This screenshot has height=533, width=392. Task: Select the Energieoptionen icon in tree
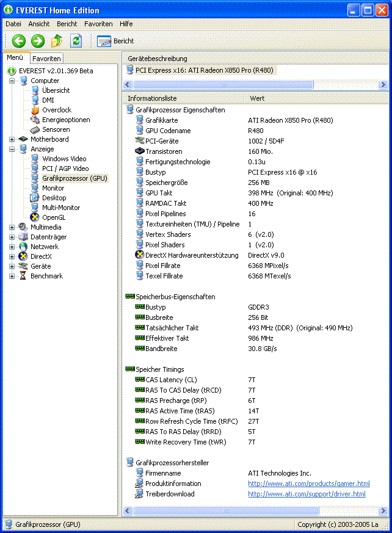click(35, 120)
